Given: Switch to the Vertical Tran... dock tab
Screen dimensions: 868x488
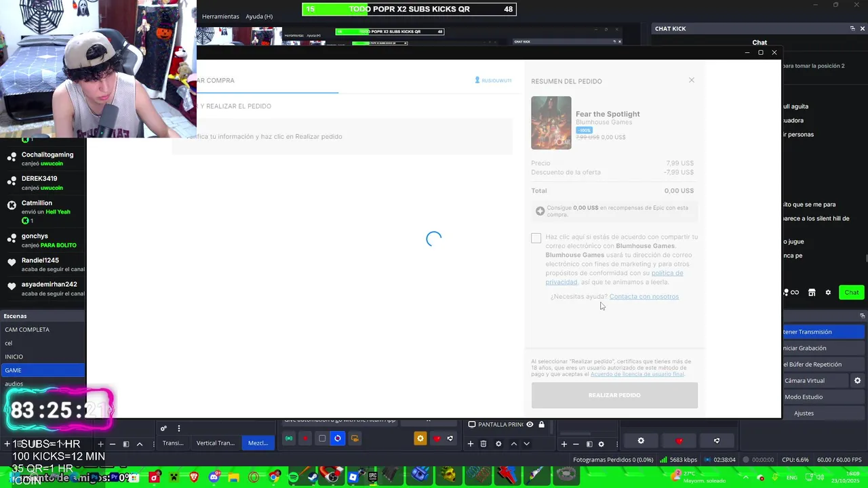Looking at the screenshot, I should tap(215, 443).
